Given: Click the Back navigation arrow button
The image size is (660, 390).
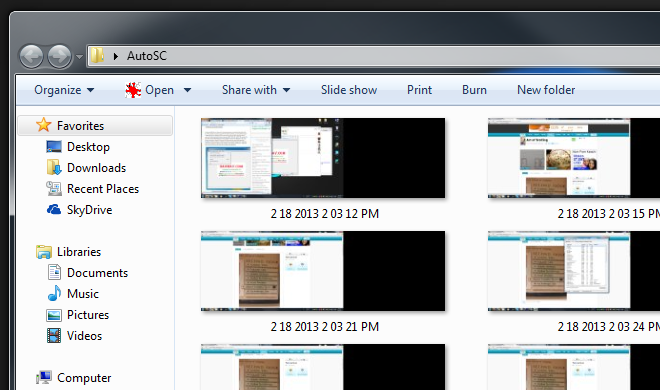Looking at the screenshot, I should click(31, 56).
